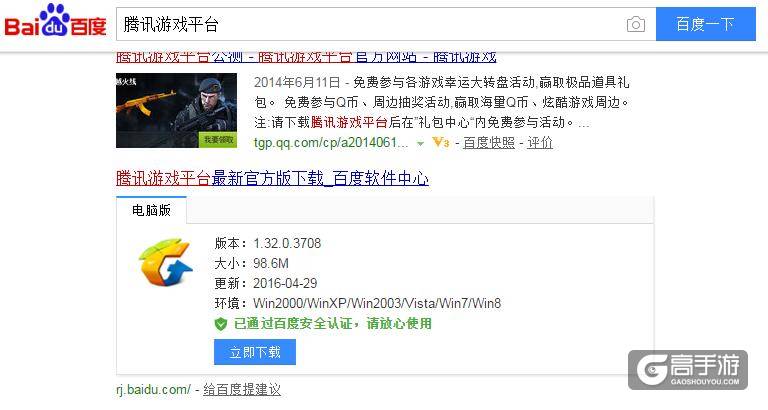Focus the search box containing 腾讯游戏平台

(x=370, y=24)
